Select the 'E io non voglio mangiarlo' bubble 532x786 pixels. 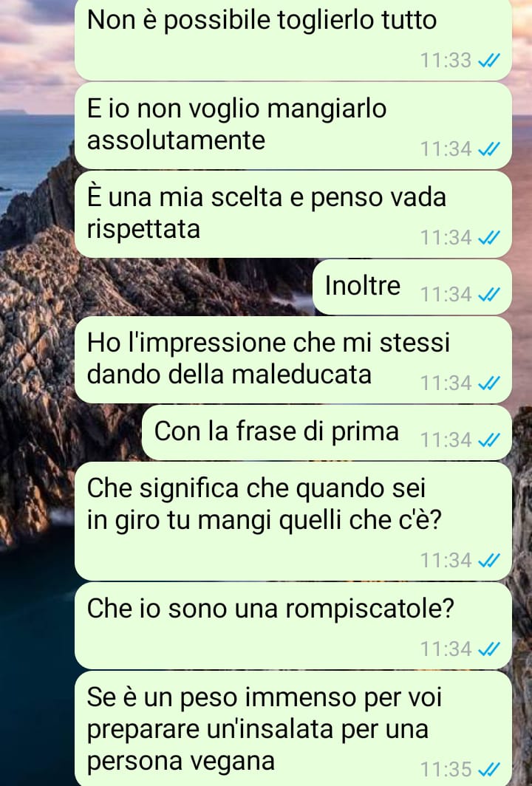pos(293,126)
